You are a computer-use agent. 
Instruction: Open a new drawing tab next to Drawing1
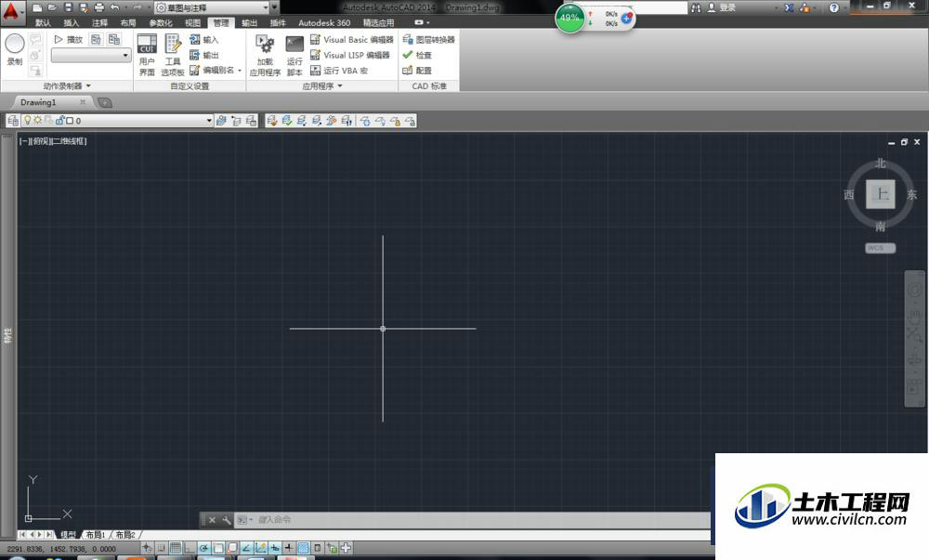coord(104,103)
